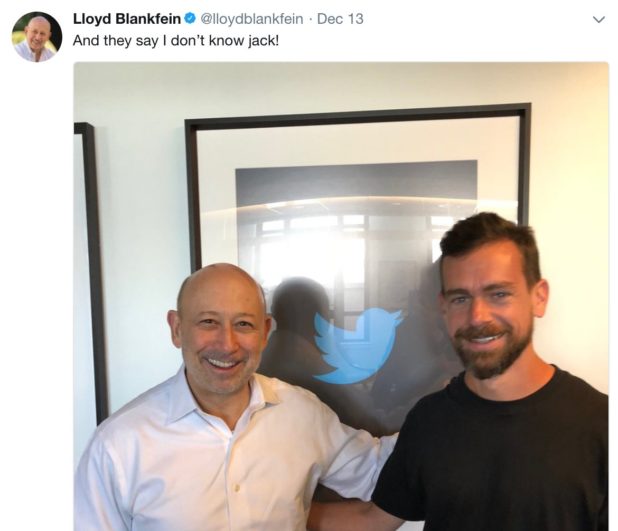The height and width of the screenshot is (531, 618).
Task: Visit the @lloydblankfein handle
Action: (252, 19)
